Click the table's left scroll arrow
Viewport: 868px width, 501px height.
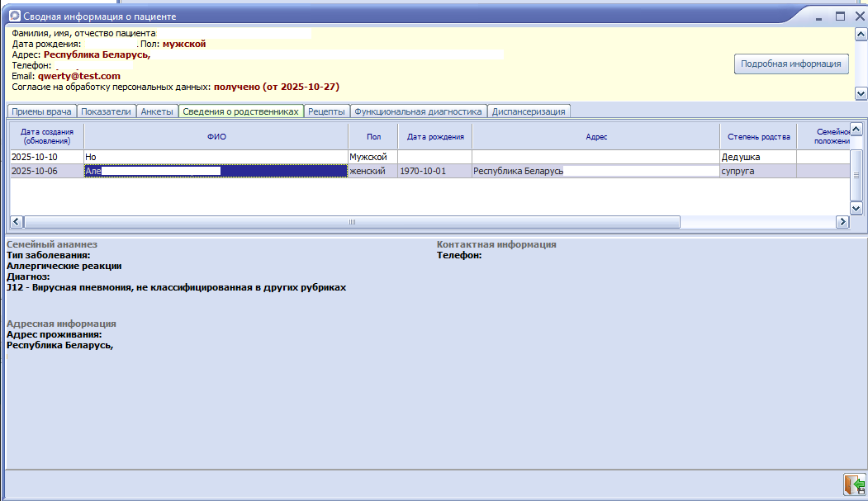tap(15, 222)
